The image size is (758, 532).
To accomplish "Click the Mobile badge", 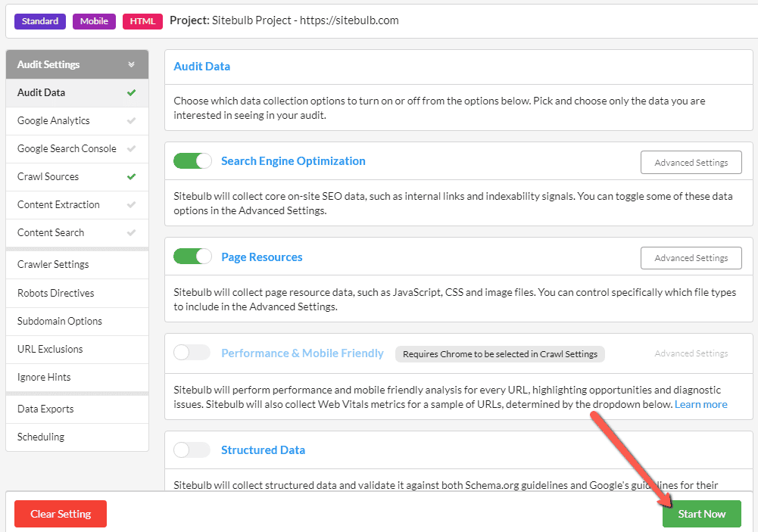I will point(94,21).
